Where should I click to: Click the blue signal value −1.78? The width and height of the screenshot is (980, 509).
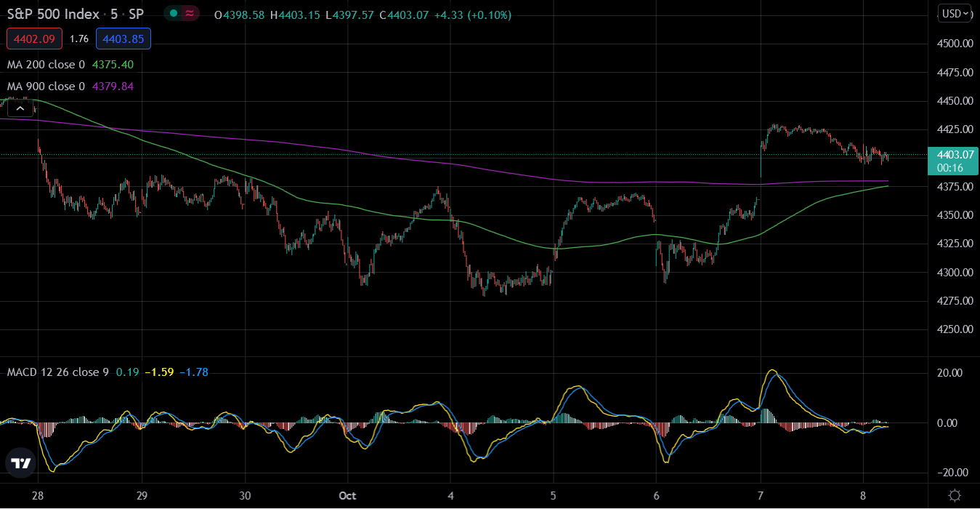[x=193, y=372]
